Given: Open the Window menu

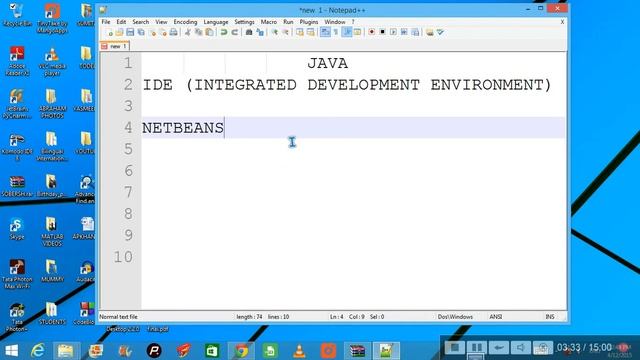Looking at the screenshot, I should (x=335, y=22).
